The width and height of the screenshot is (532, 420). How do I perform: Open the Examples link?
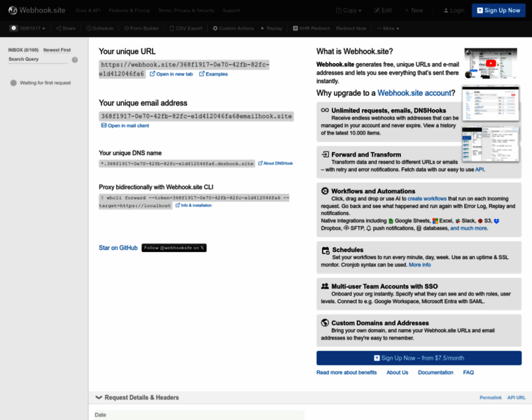(213, 74)
